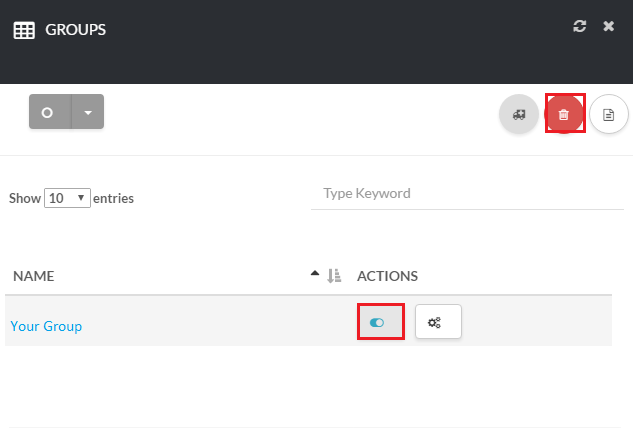
Task: Open Your Group settings gears button
Action: pyautogui.click(x=437, y=322)
